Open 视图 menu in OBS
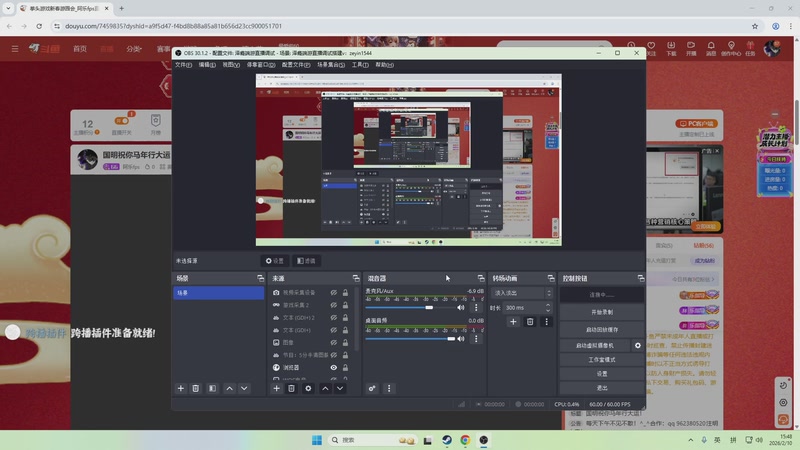 [231, 65]
